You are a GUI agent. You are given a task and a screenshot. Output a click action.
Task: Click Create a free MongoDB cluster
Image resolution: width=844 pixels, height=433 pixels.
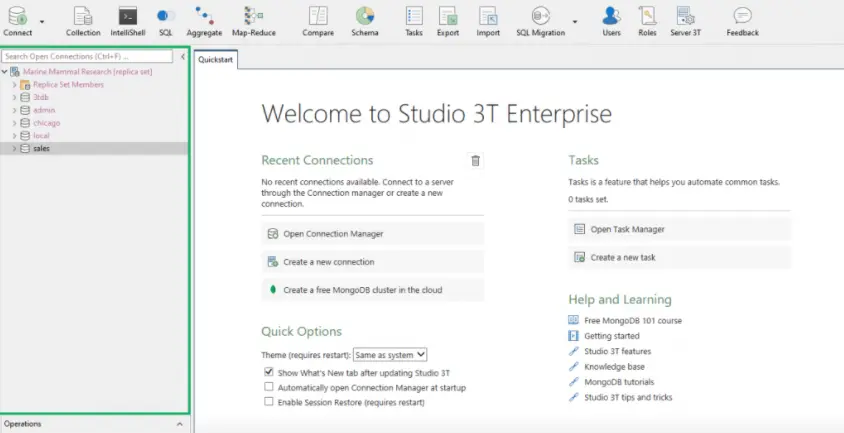(x=372, y=290)
